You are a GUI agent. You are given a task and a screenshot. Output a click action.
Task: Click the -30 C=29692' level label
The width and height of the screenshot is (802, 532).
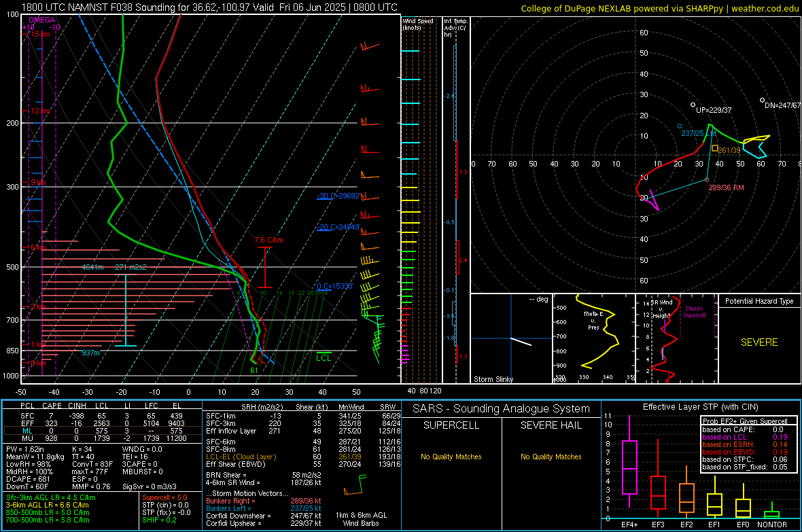(338, 196)
